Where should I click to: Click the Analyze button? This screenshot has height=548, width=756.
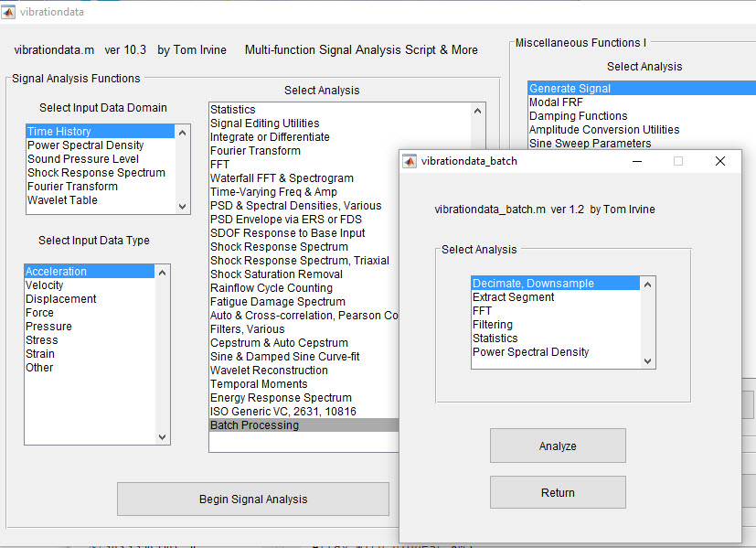(x=558, y=446)
